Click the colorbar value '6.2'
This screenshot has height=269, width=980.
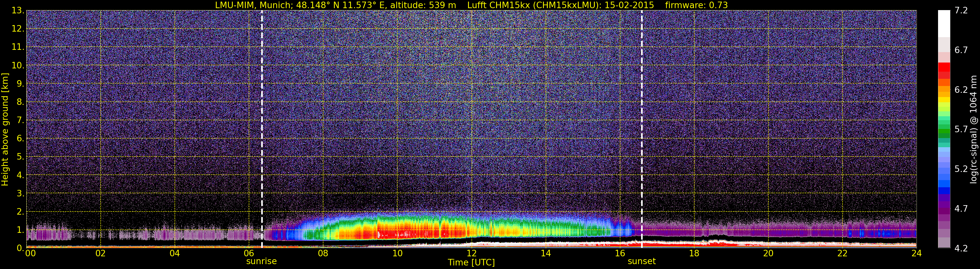pyautogui.click(x=961, y=90)
